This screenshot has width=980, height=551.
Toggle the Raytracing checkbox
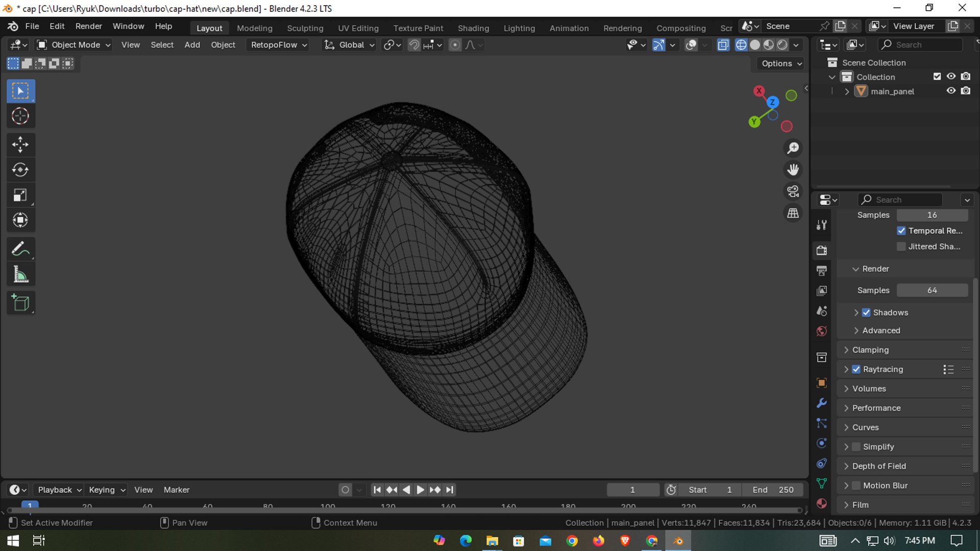pos(856,369)
